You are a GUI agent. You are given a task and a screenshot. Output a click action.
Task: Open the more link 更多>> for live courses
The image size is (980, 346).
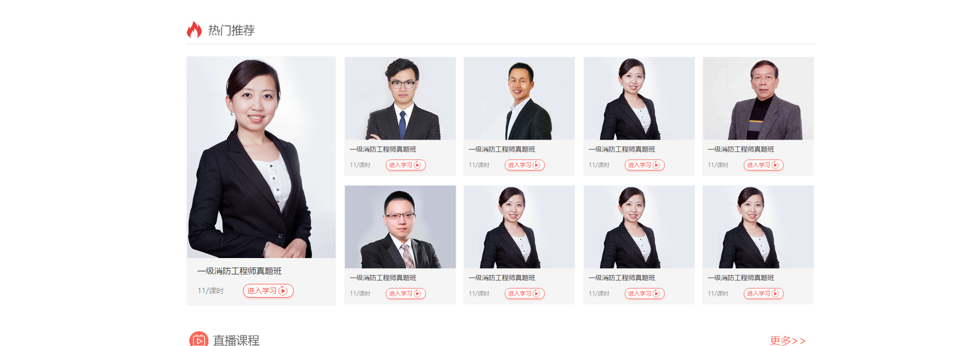787,341
